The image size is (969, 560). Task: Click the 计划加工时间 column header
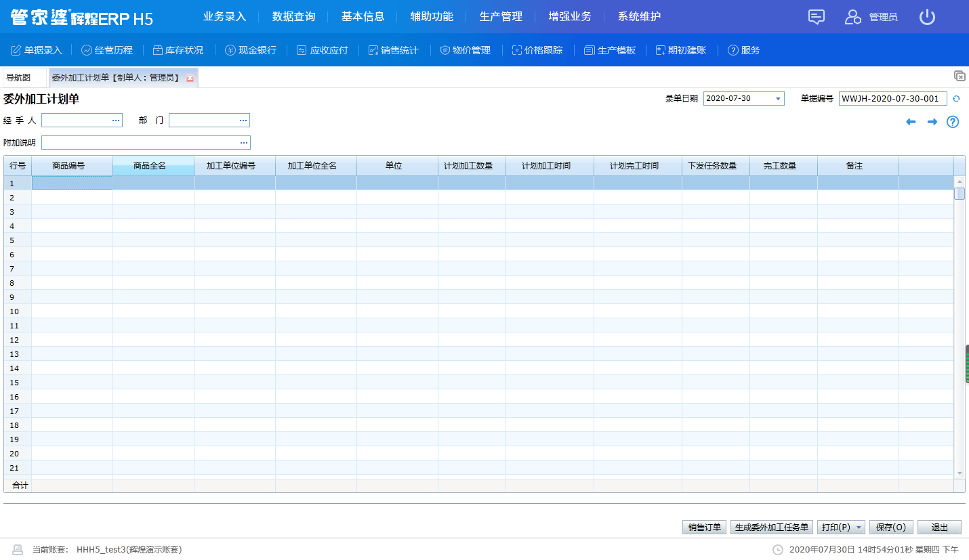tap(550, 166)
